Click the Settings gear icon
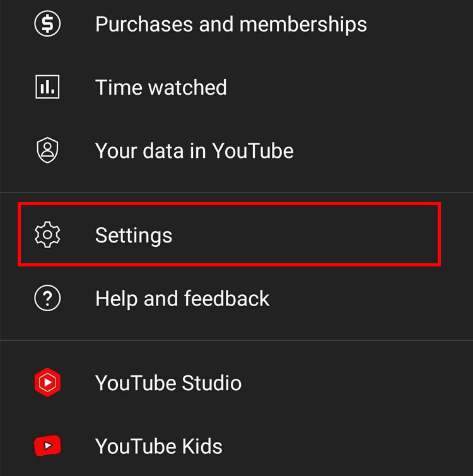473x476 pixels. tap(47, 235)
